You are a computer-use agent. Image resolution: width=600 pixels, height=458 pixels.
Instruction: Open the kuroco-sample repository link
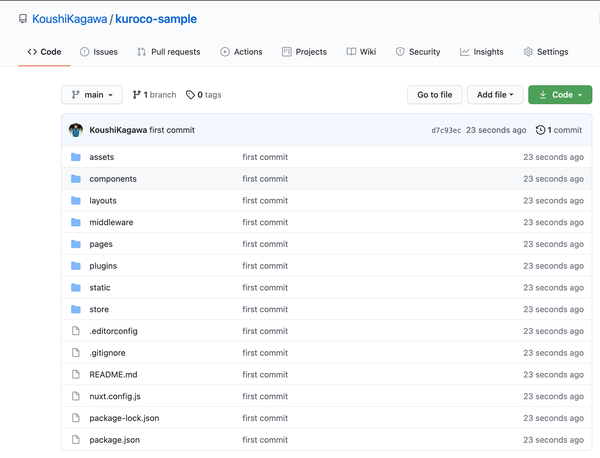click(156, 19)
